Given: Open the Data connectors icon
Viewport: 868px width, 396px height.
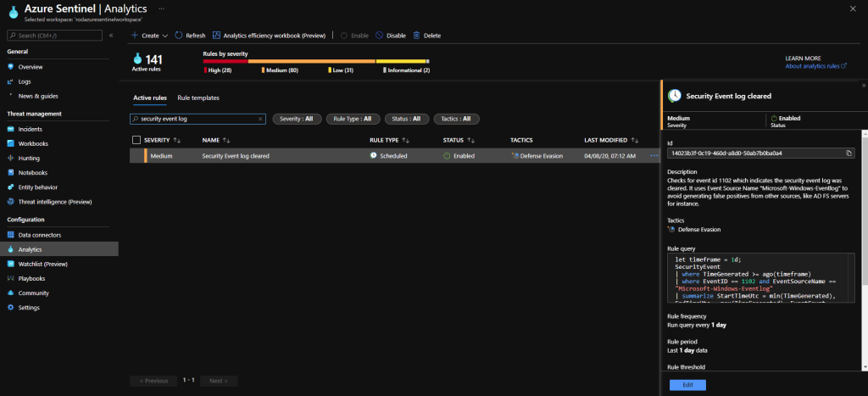Looking at the screenshot, I should point(10,235).
